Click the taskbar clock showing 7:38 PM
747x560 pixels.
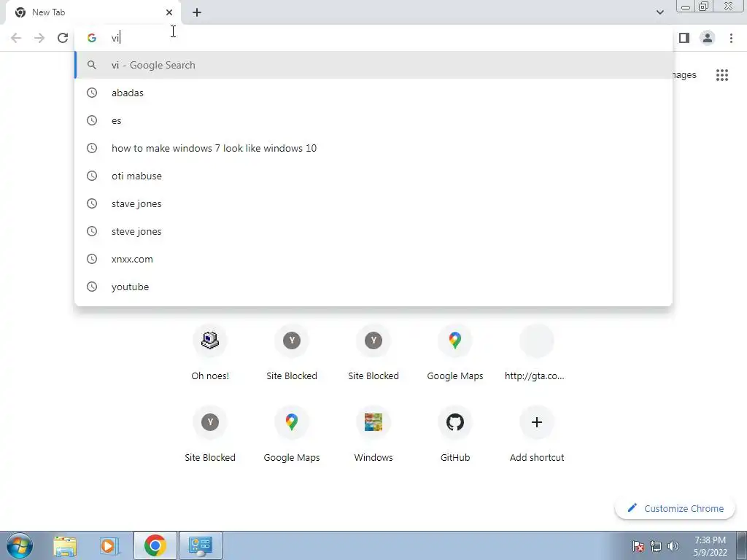[x=710, y=545]
